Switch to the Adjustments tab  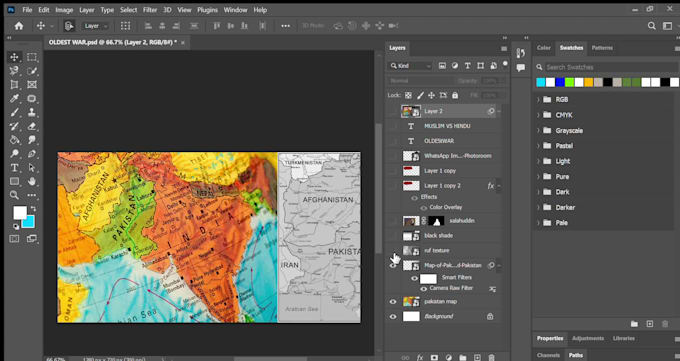point(588,338)
